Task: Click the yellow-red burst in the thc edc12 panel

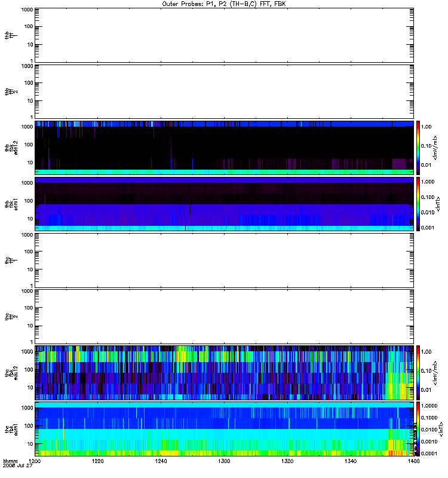Action: pos(398,385)
